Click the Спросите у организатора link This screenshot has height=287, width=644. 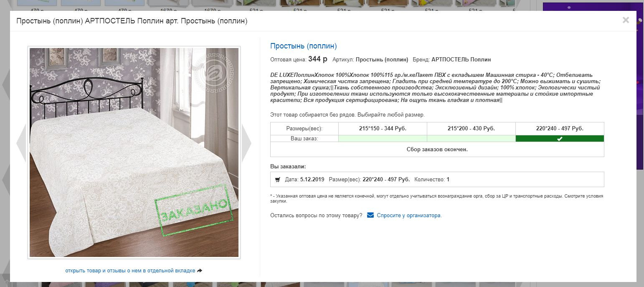click(409, 216)
